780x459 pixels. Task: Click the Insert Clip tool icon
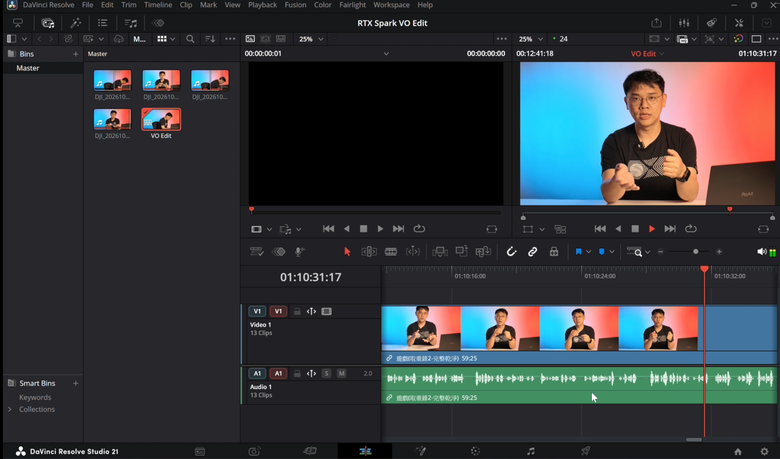tap(440, 252)
